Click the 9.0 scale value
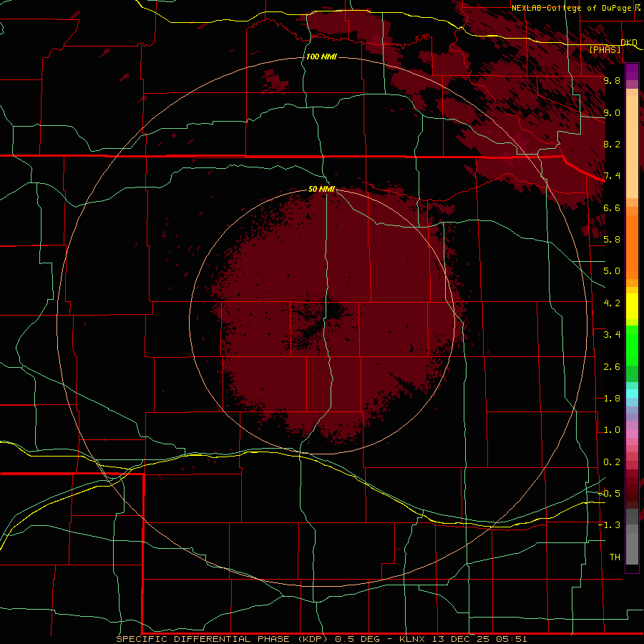644x644 pixels. click(612, 112)
